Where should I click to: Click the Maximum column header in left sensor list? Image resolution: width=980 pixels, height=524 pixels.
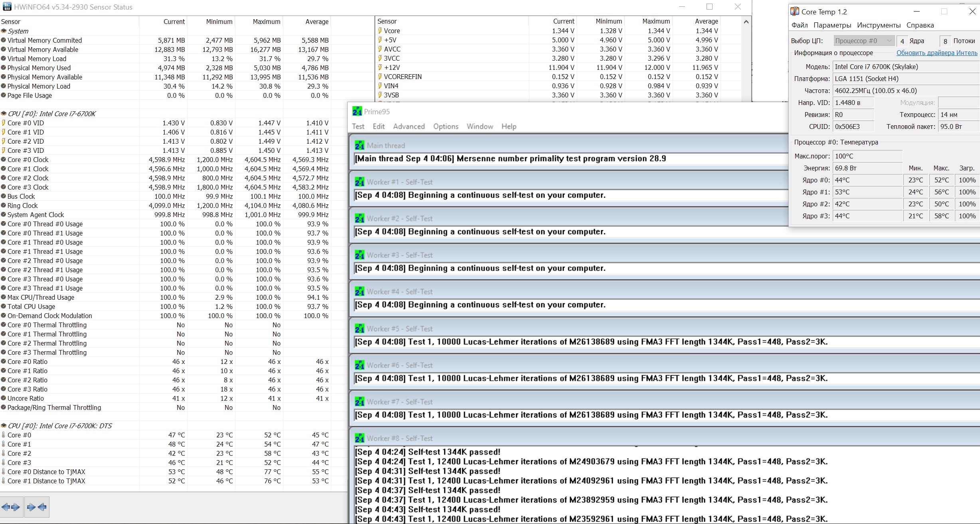(x=266, y=22)
